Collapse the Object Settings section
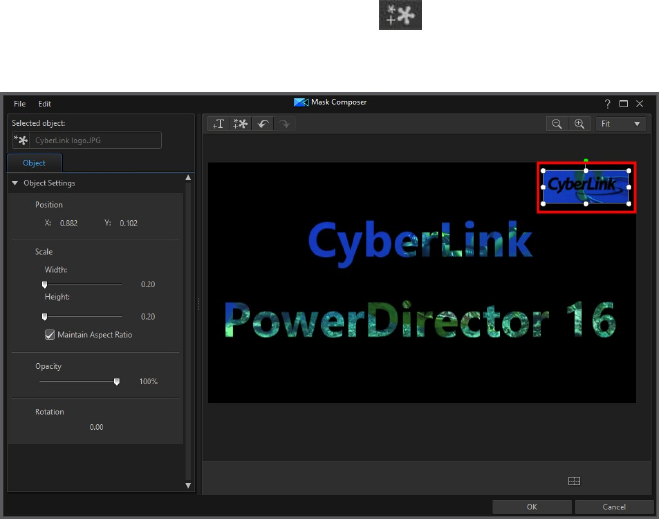659x519 pixels. tap(15, 183)
